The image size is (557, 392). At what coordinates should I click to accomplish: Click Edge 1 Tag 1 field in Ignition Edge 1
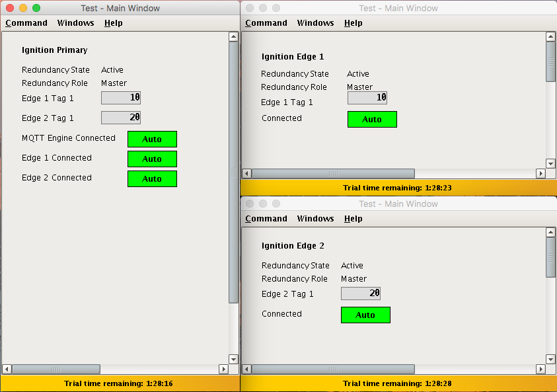pyautogui.click(x=367, y=98)
